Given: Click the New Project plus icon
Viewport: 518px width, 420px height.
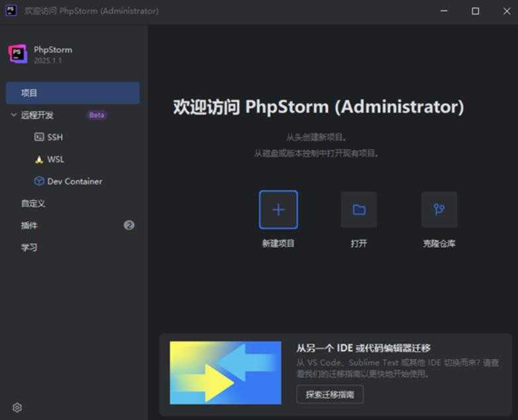Looking at the screenshot, I should tap(278, 210).
